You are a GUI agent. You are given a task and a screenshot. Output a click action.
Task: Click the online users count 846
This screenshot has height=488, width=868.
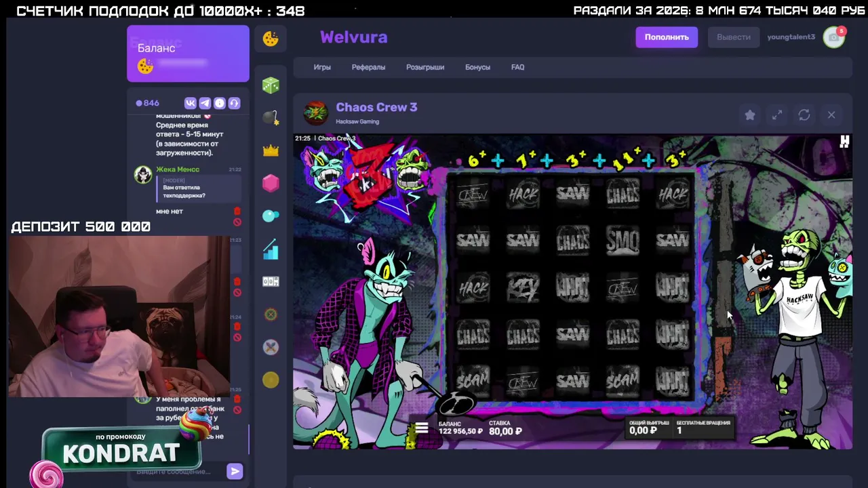pos(147,103)
